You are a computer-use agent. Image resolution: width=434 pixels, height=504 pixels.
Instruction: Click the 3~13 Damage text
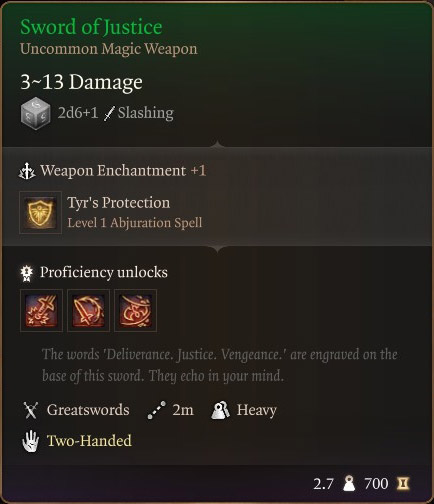(x=81, y=82)
